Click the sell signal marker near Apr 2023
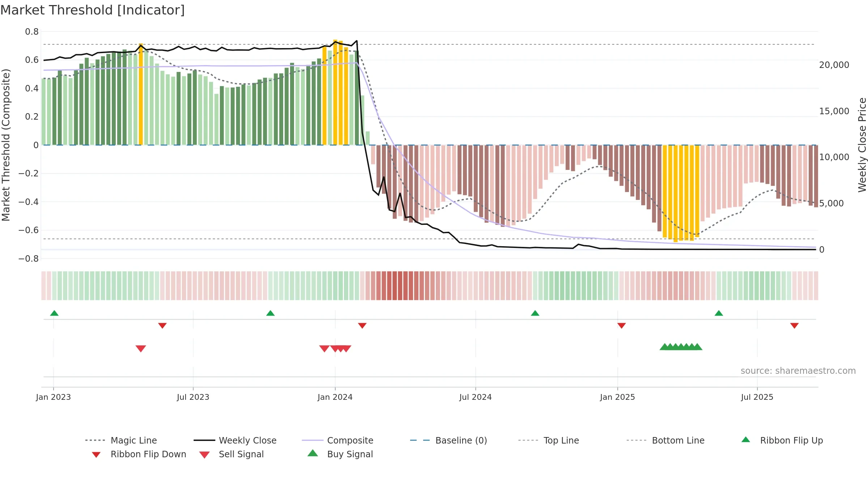The width and height of the screenshot is (868, 488). click(141, 348)
